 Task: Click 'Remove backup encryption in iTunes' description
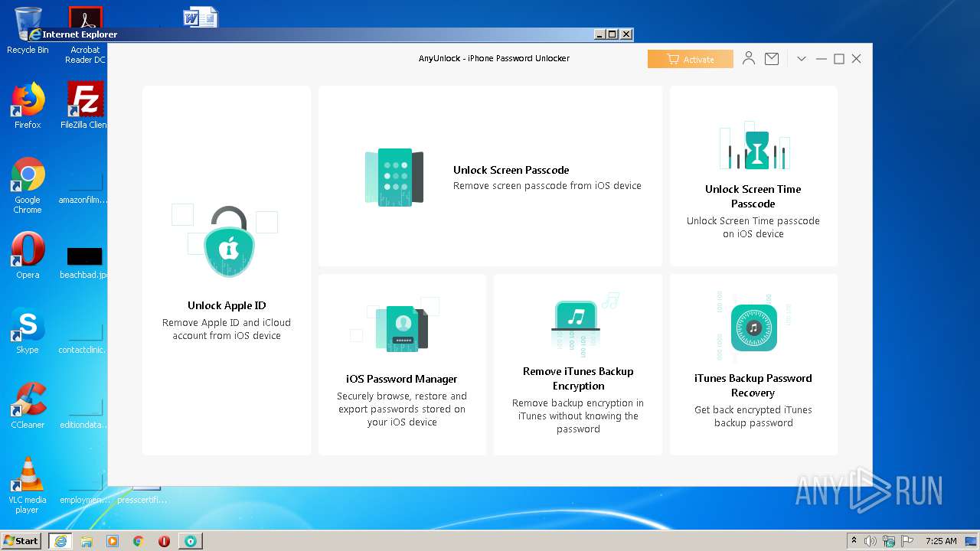pos(578,416)
